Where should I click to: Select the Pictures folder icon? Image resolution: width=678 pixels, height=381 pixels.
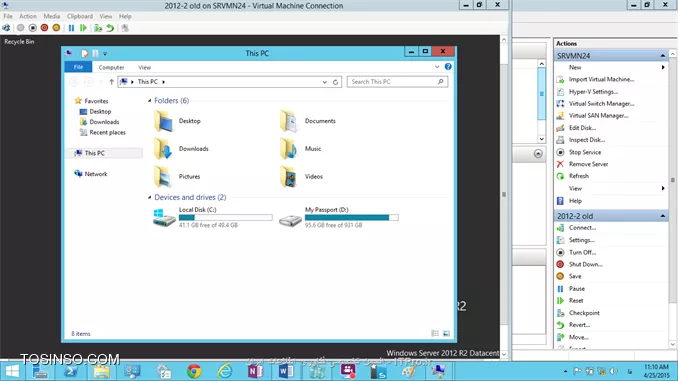tap(163, 176)
